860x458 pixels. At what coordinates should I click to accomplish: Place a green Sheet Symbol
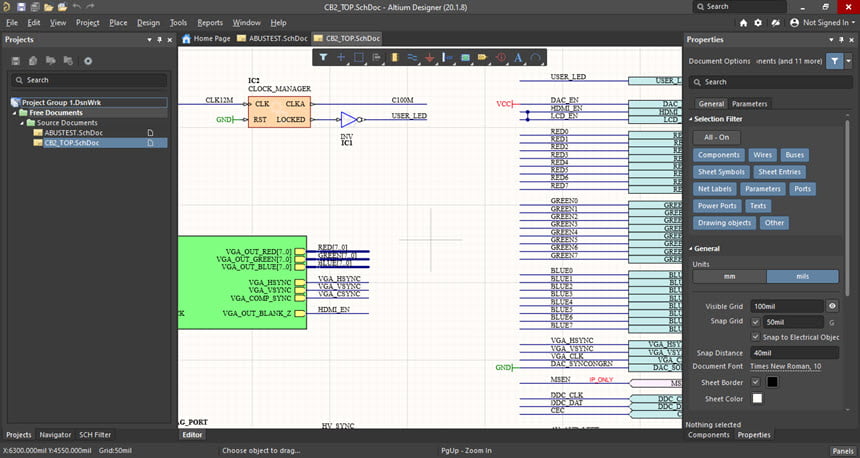pos(465,57)
